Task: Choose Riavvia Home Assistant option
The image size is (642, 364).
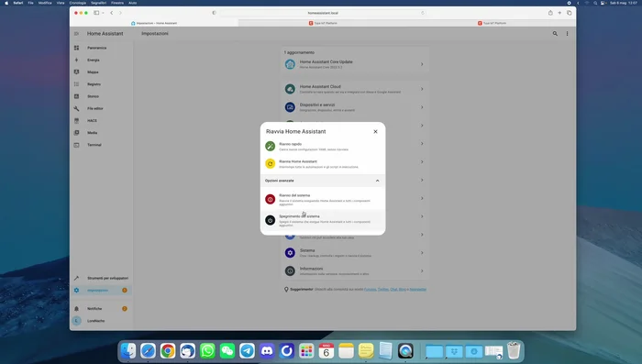Action: pyautogui.click(x=323, y=164)
